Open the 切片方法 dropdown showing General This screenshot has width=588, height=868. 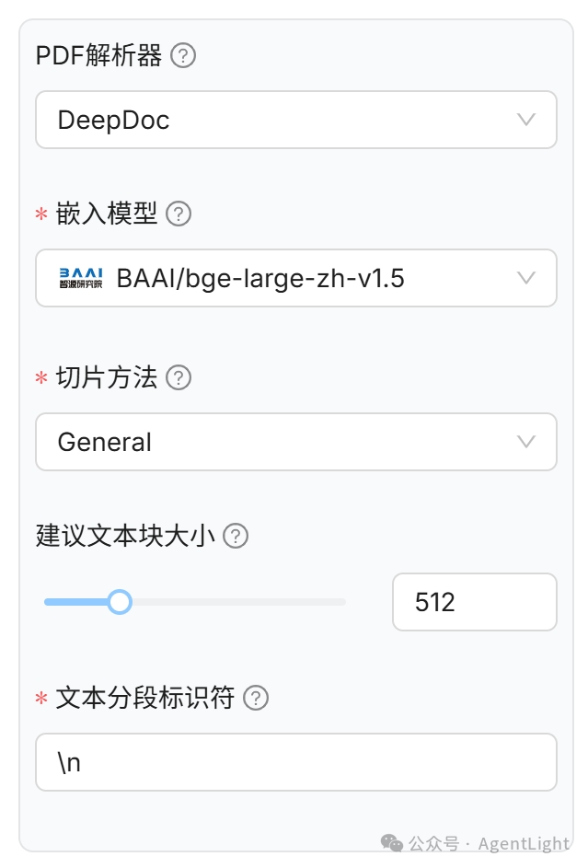tap(295, 442)
